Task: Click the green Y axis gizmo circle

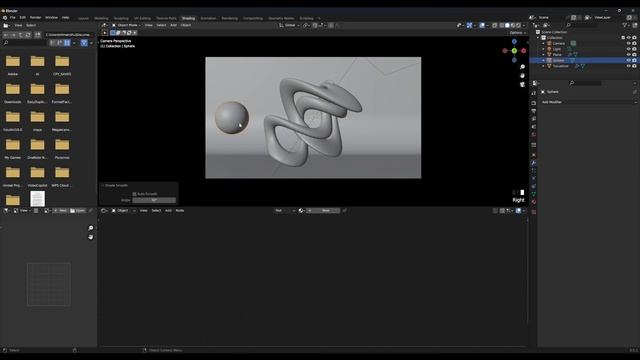Action: coord(514,51)
